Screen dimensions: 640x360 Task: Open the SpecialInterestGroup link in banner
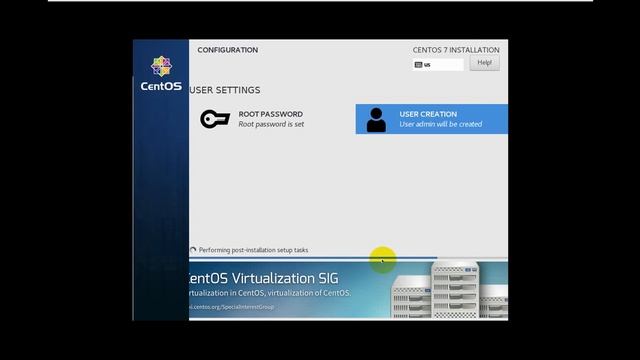(x=231, y=307)
